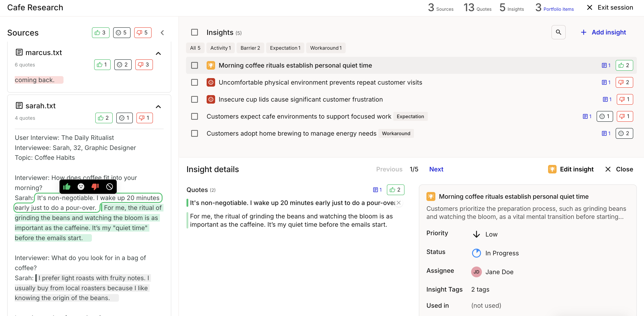Select the Activity 1 filter tab
The image size is (644, 316).
pos(220,48)
